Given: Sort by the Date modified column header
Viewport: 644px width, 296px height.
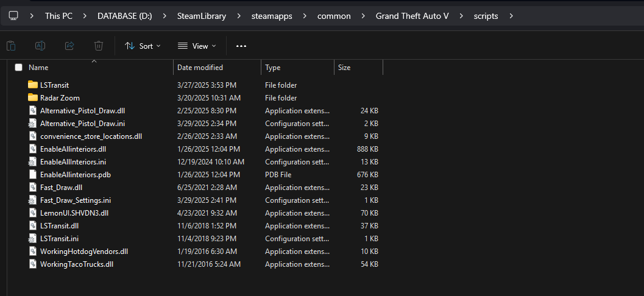Looking at the screenshot, I should pyautogui.click(x=200, y=68).
